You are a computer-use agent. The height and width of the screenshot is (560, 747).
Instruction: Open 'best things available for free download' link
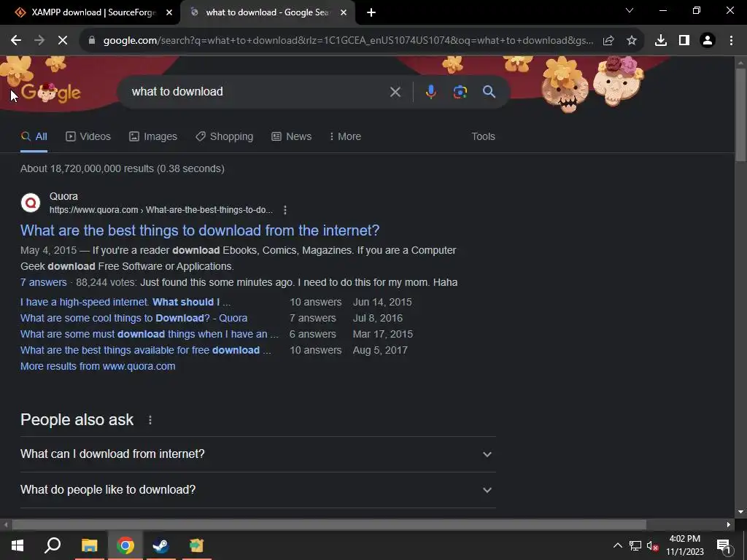pyautogui.click(x=145, y=351)
